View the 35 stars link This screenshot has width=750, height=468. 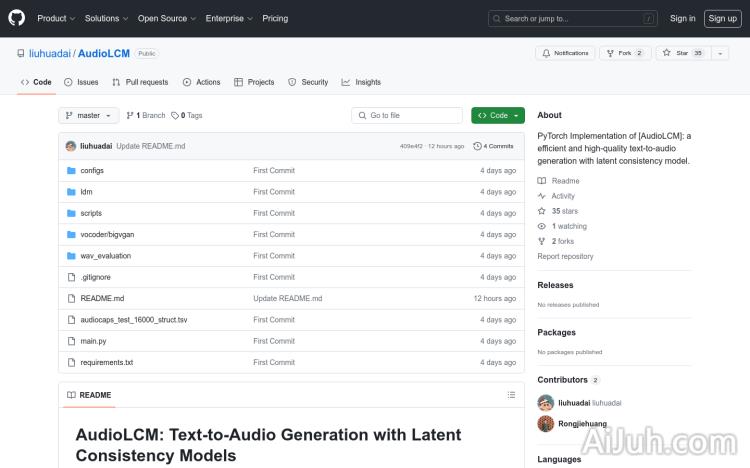click(x=558, y=211)
